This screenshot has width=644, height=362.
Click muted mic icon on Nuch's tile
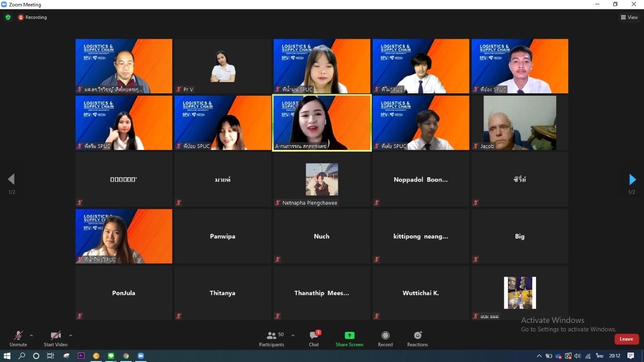(x=278, y=259)
